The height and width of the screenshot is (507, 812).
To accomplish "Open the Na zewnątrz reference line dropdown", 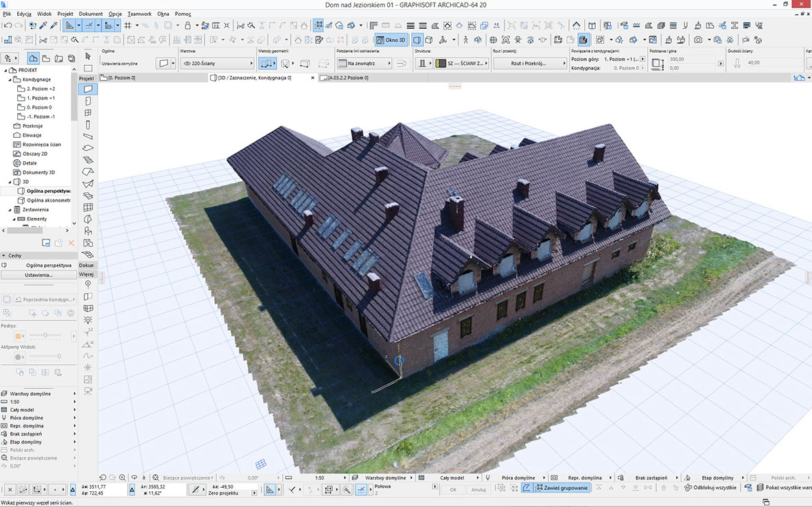I will 364,63.
